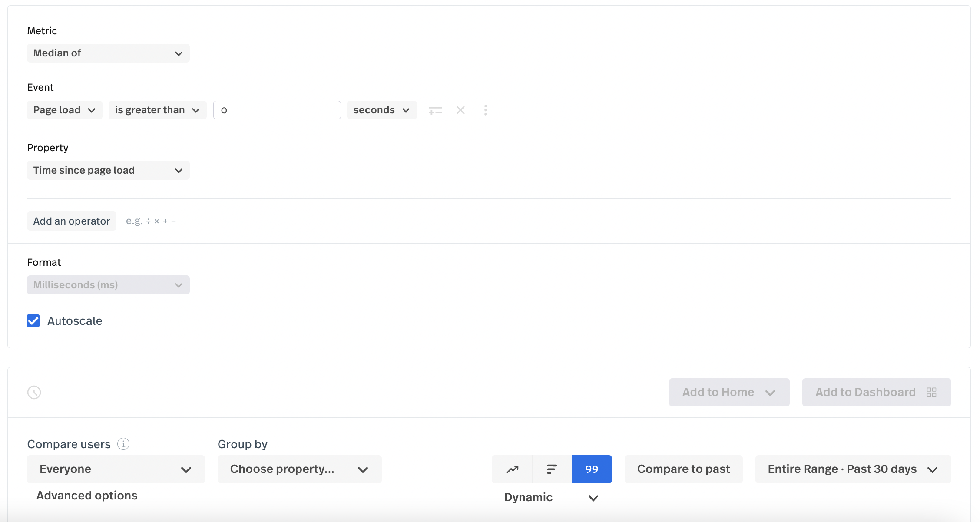Screen dimensions: 980x522
Task: Remove the event filter with the X icon
Action: (x=460, y=110)
